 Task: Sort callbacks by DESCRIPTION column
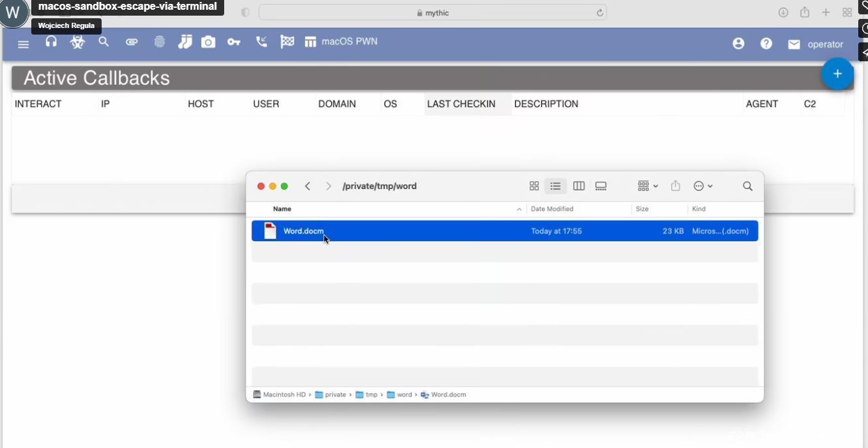coord(546,104)
